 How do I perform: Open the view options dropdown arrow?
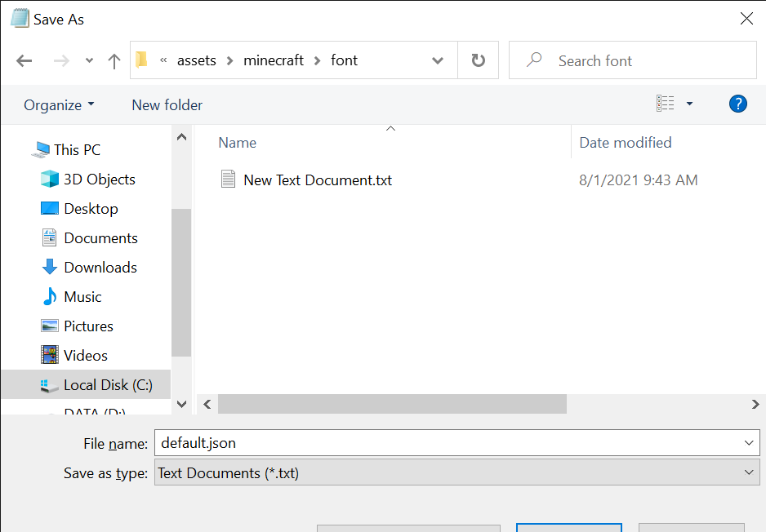tap(689, 104)
